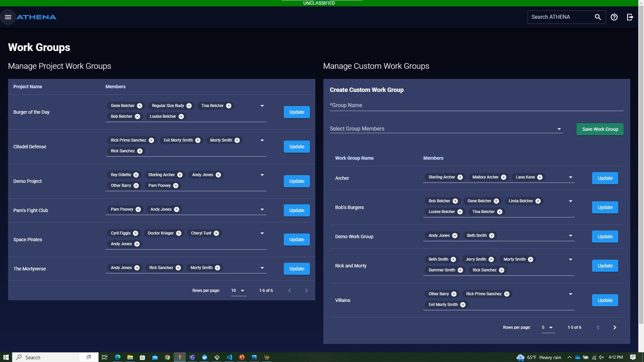The width and height of the screenshot is (644, 362).
Task: Remove Pam Poovey from Pam's Fight Club
Action: pos(138,209)
